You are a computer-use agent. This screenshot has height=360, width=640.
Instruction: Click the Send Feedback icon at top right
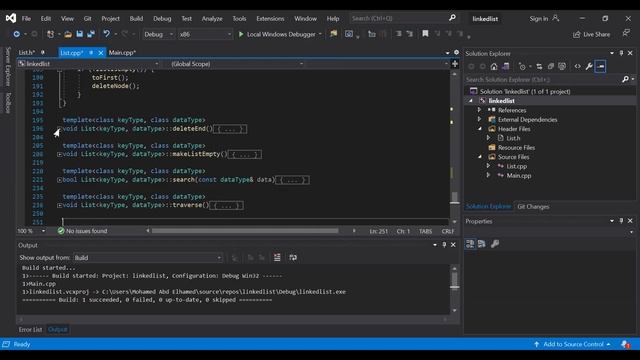click(626, 33)
